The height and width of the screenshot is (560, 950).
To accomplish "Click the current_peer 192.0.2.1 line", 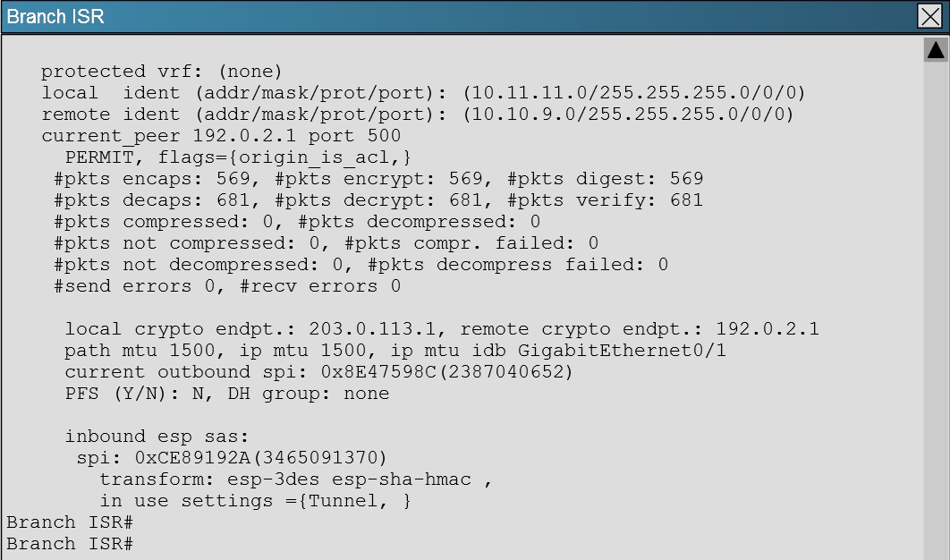I will pyautogui.click(x=221, y=136).
